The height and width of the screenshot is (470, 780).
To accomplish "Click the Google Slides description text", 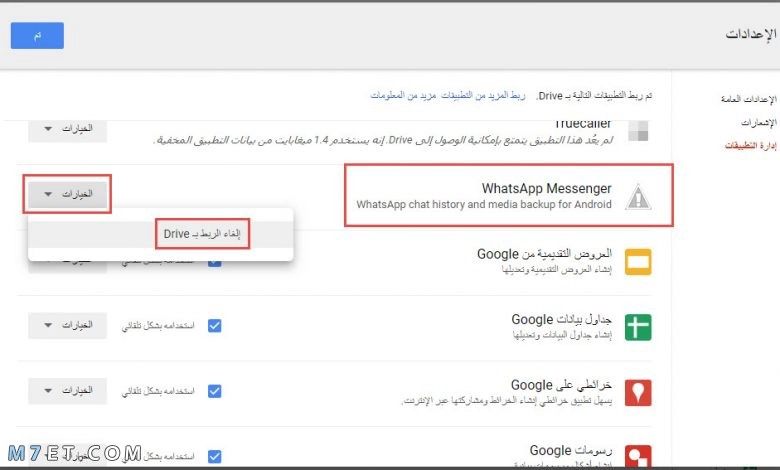I will click(x=557, y=270).
